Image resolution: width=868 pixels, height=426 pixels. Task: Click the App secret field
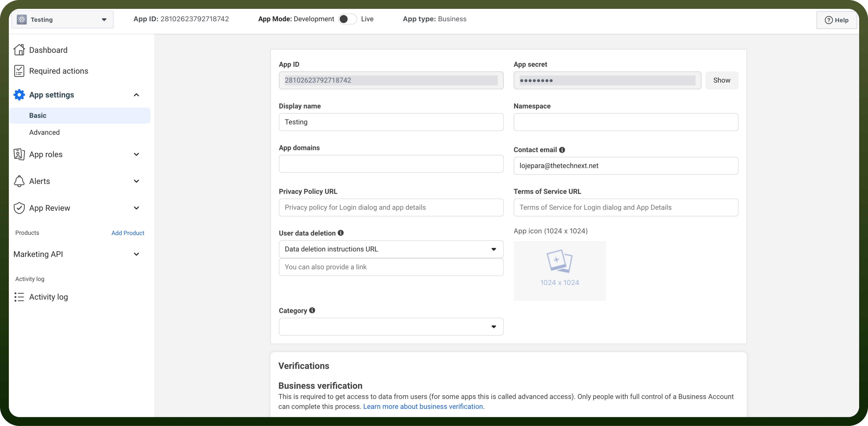(607, 80)
